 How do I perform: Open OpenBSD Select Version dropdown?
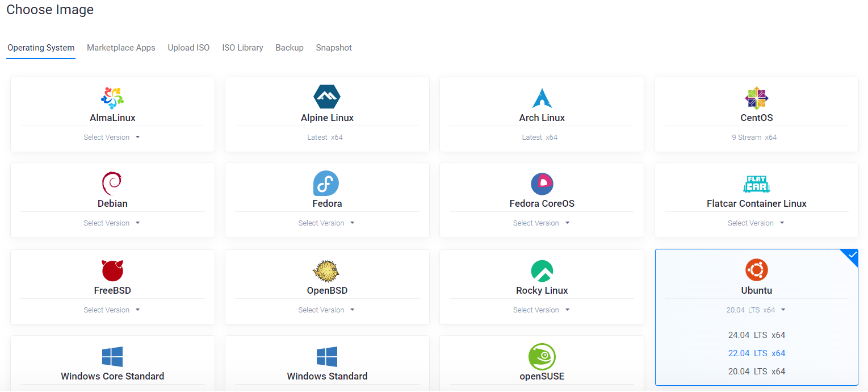[326, 310]
